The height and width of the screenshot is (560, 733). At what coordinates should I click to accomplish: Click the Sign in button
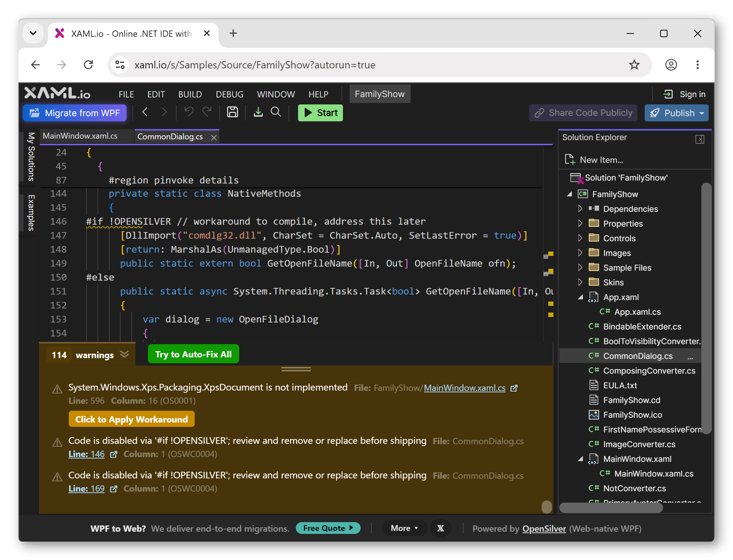684,94
